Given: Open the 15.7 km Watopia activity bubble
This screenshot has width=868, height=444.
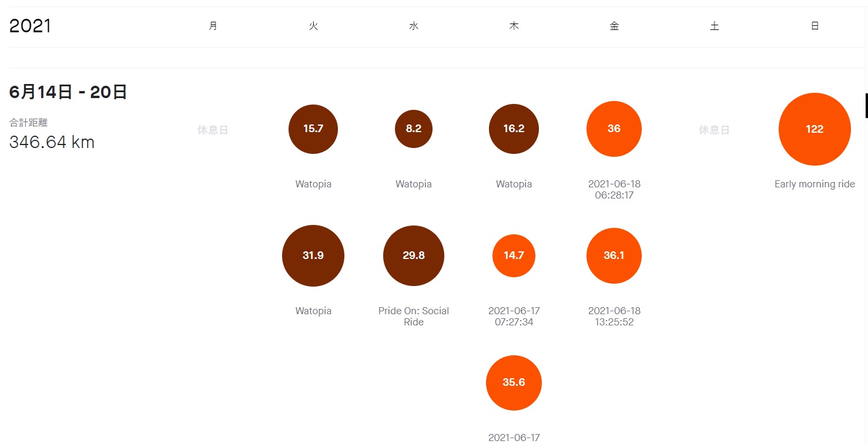Looking at the screenshot, I should click(313, 129).
